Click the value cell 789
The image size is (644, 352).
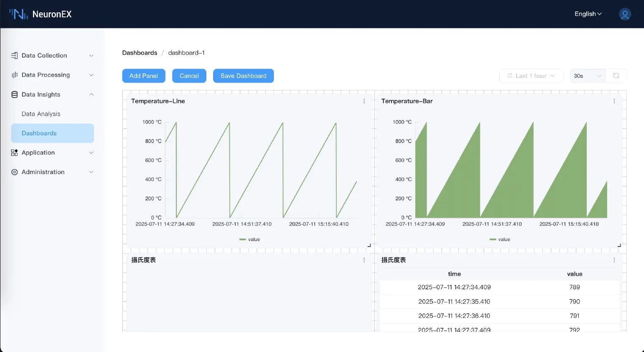pyautogui.click(x=575, y=287)
